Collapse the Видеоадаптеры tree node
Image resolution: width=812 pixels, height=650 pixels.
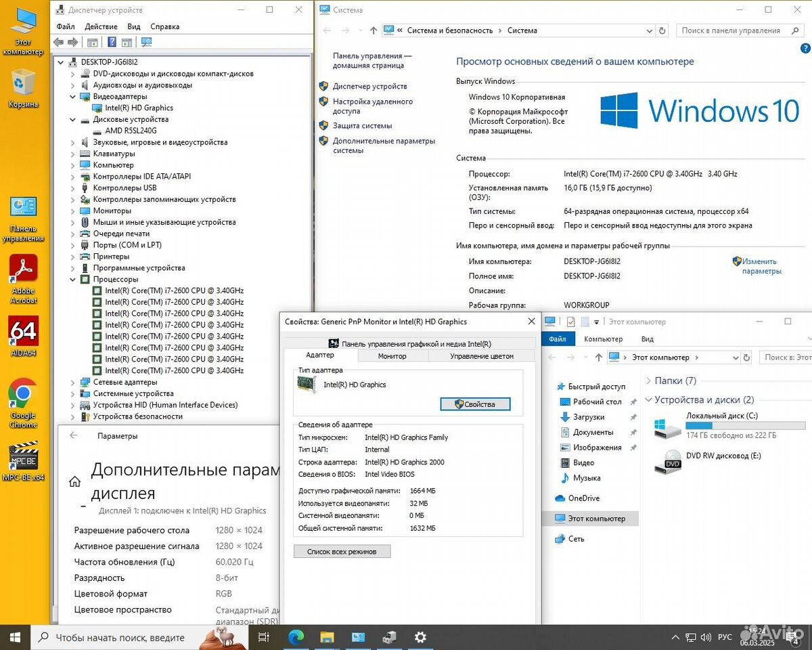[x=73, y=97]
